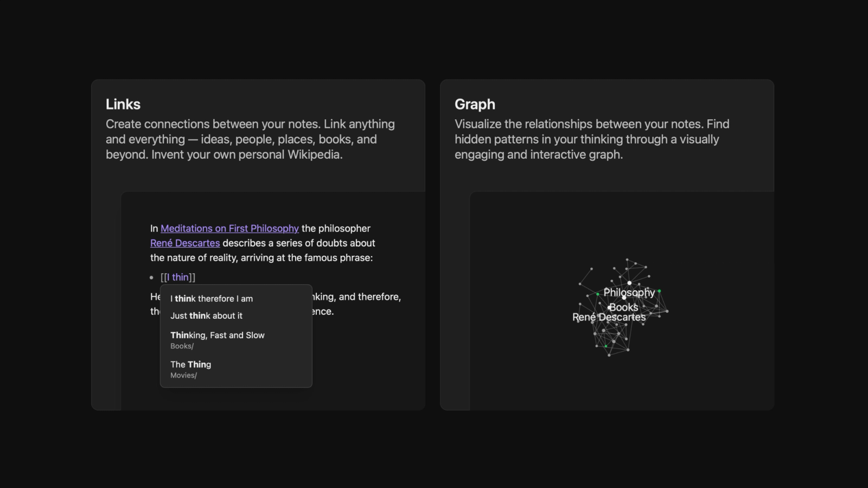Open the Meditations on First Philosophy link
868x488 pixels.
tap(229, 228)
